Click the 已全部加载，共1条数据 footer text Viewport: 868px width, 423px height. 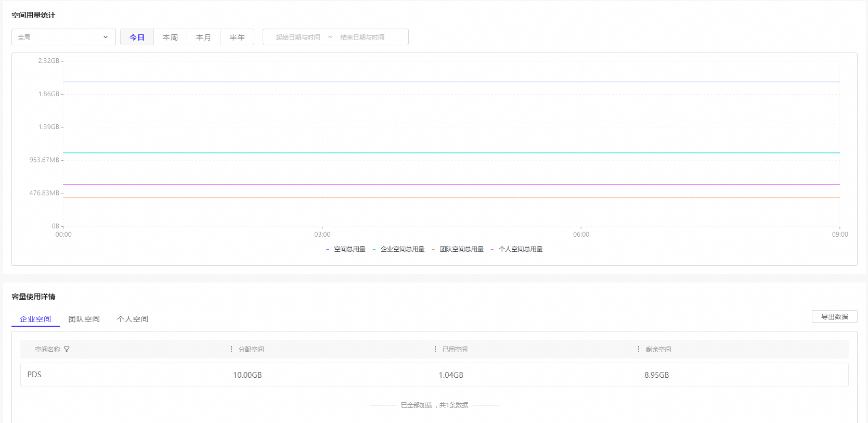pyautogui.click(x=434, y=405)
